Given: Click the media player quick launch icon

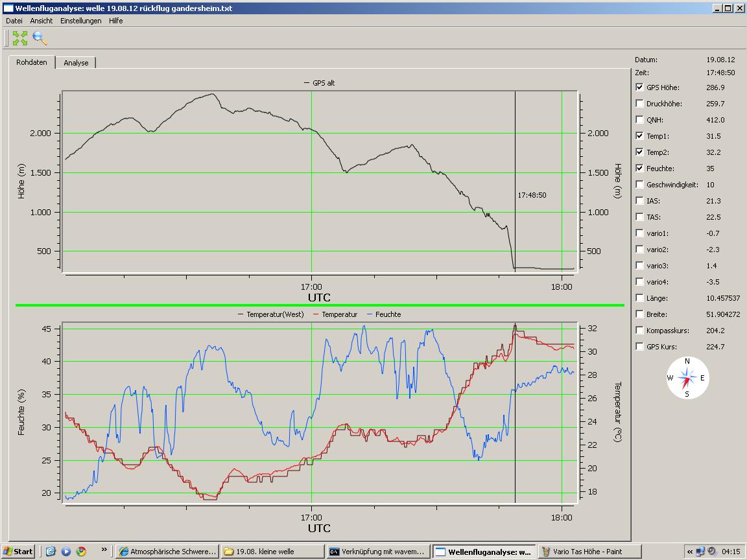Looking at the screenshot, I should (x=66, y=552).
